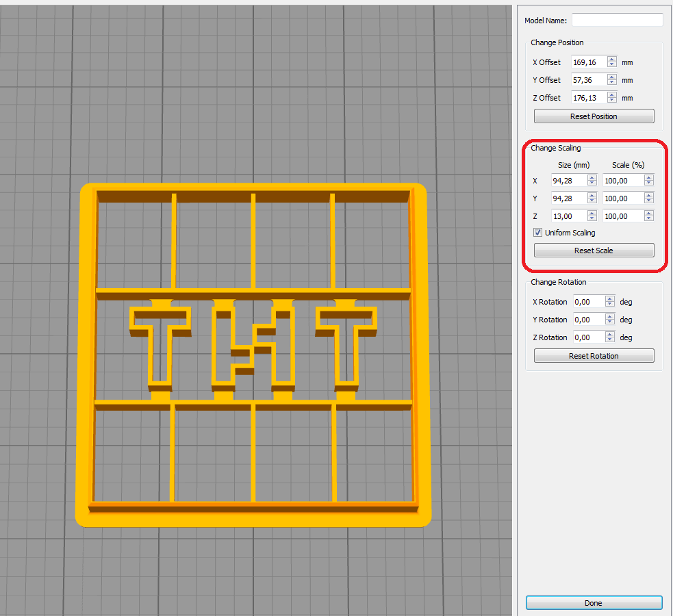The image size is (673, 616).
Task: Increase Y Scale percent with up arrow
Action: pos(649,195)
